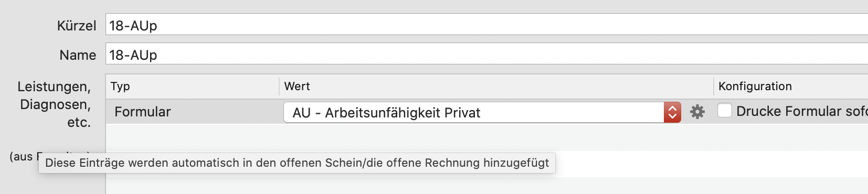Select the empty white row beside the tooltip
This screenshot has width=868, height=194.
712,164
